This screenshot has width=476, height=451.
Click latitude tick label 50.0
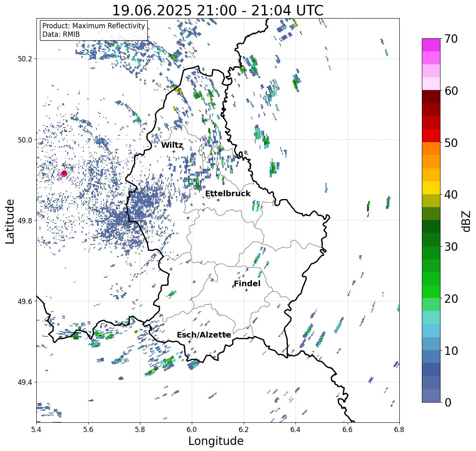[25, 140]
